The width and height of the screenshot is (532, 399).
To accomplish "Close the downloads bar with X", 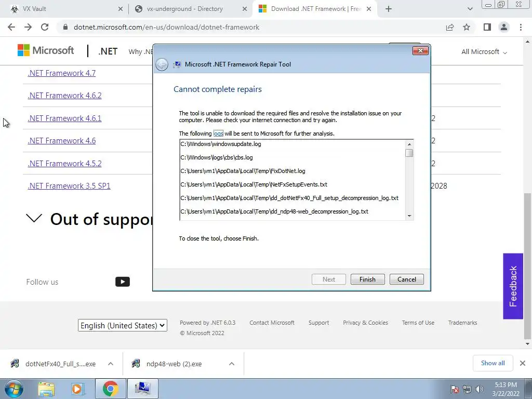I will tap(523, 363).
